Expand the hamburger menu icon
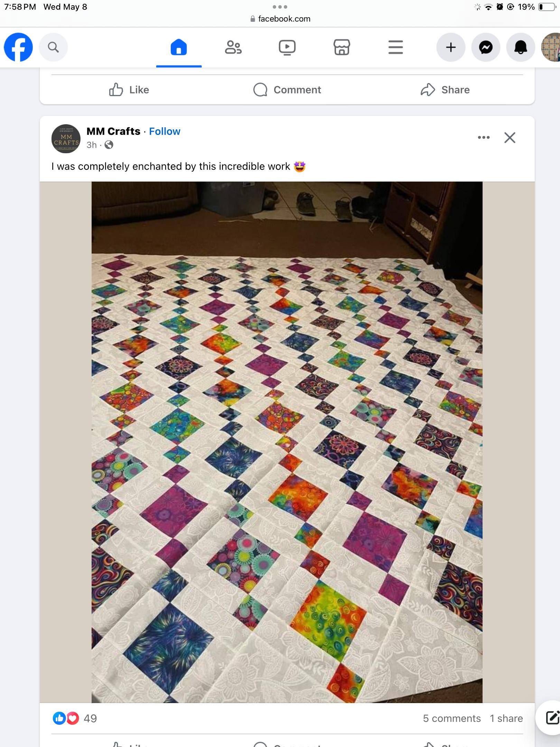This screenshot has width=560, height=747. [396, 47]
